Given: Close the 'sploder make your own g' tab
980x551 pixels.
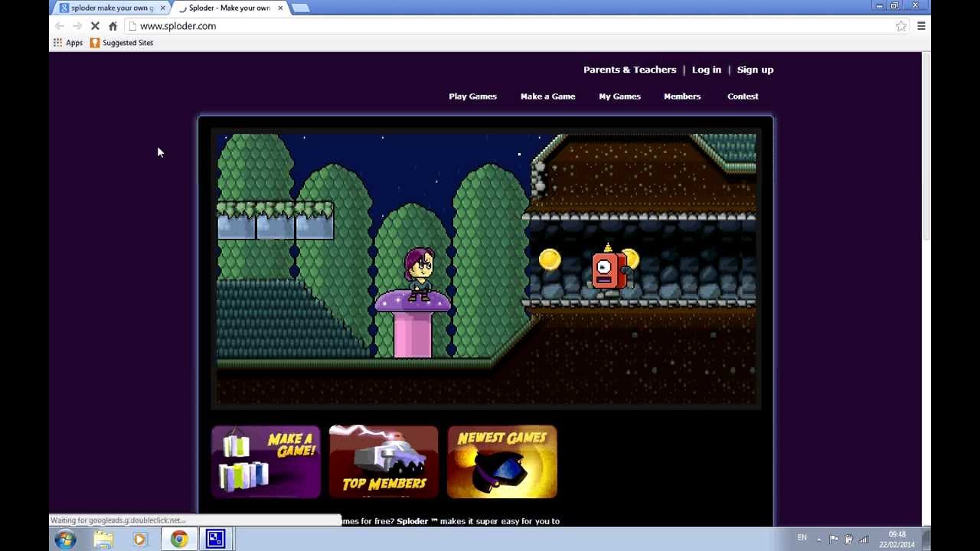Looking at the screenshot, I should click(162, 8).
